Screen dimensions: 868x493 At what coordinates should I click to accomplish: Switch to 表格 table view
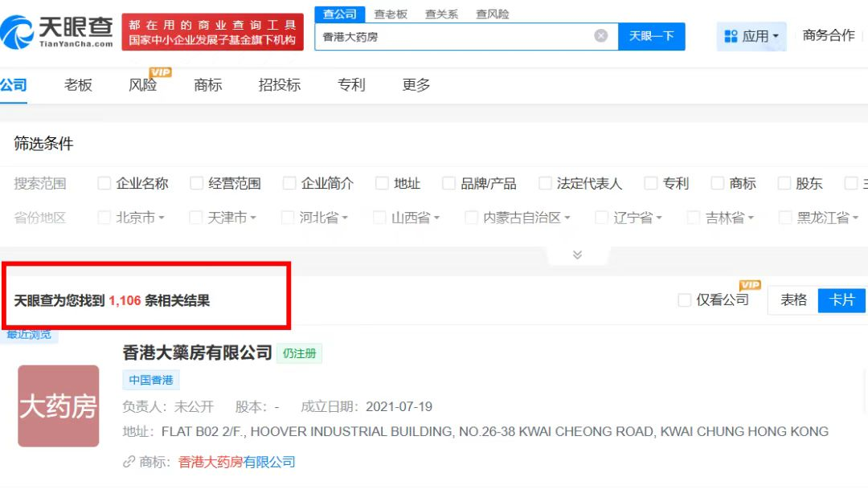tap(793, 299)
